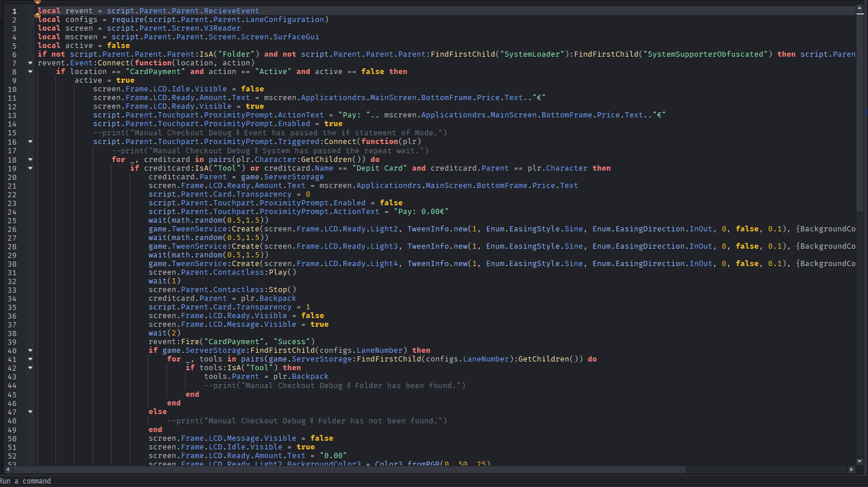868x487 pixels.
Task: Collapse the FindFirstChild if block on line 40
Action: (30, 351)
